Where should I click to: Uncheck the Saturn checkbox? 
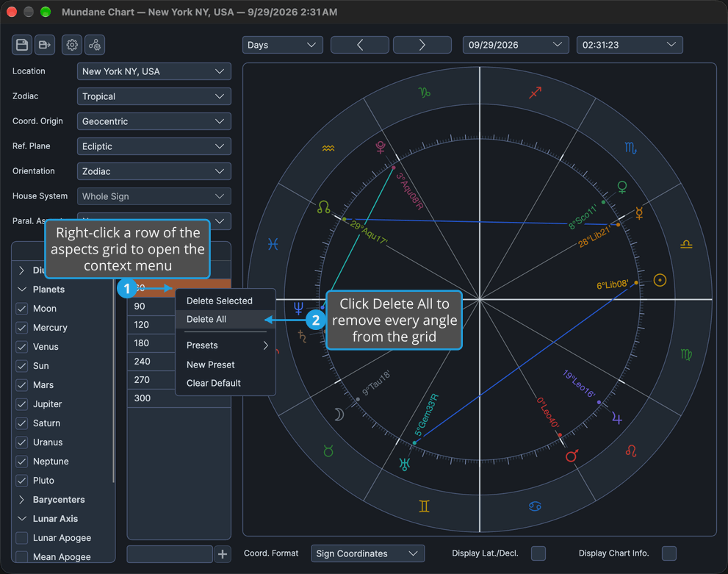tap(22, 423)
